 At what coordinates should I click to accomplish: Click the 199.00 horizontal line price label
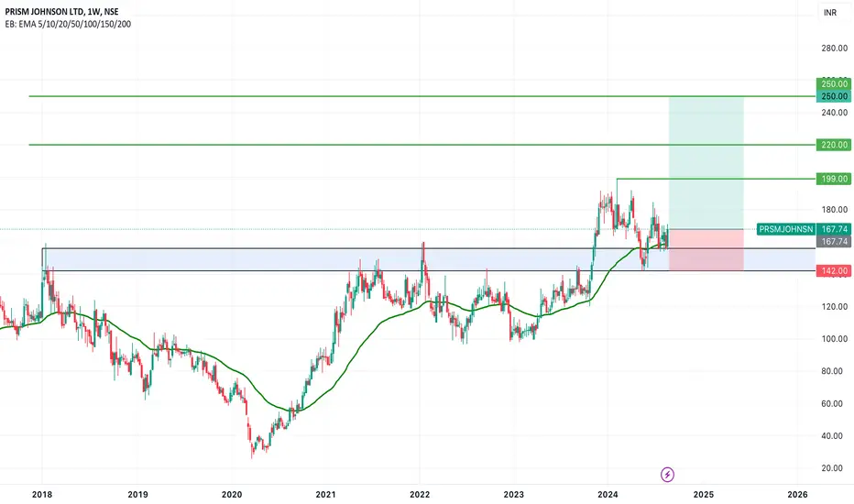(834, 179)
